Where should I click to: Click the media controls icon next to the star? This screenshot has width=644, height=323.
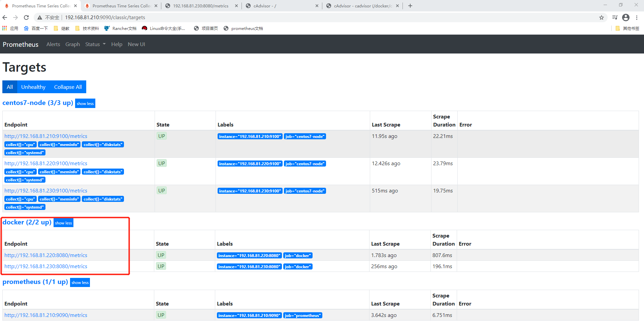[615, 17]
